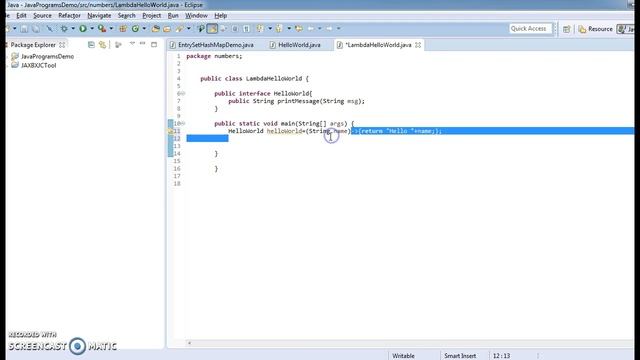
Task: Open the Project menu
Action: pyautogui.click(x=151, y=16)
